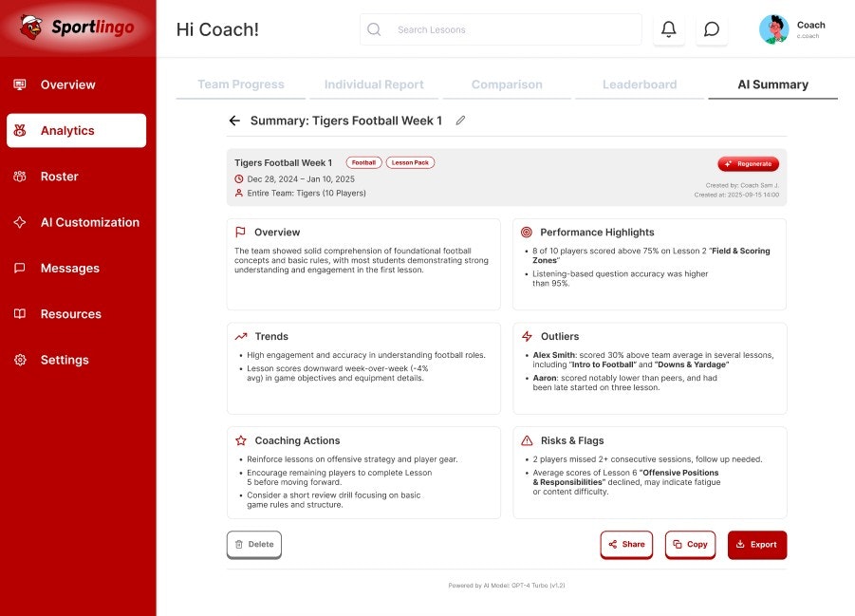
Task: Open the Overview sidebar item
Action: pyautogui.click(x=76, y=84)
